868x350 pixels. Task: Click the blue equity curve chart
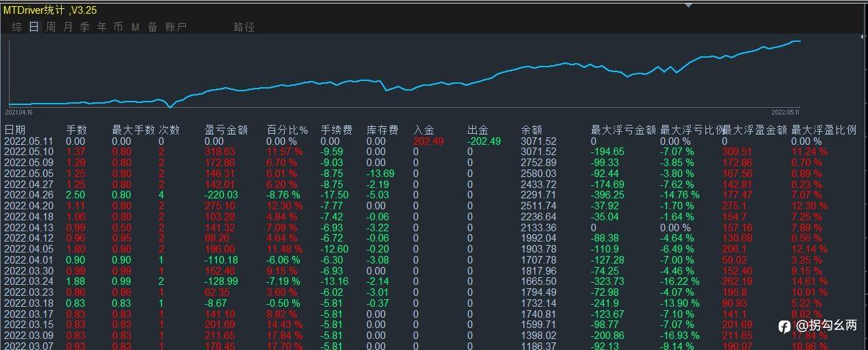405,74
